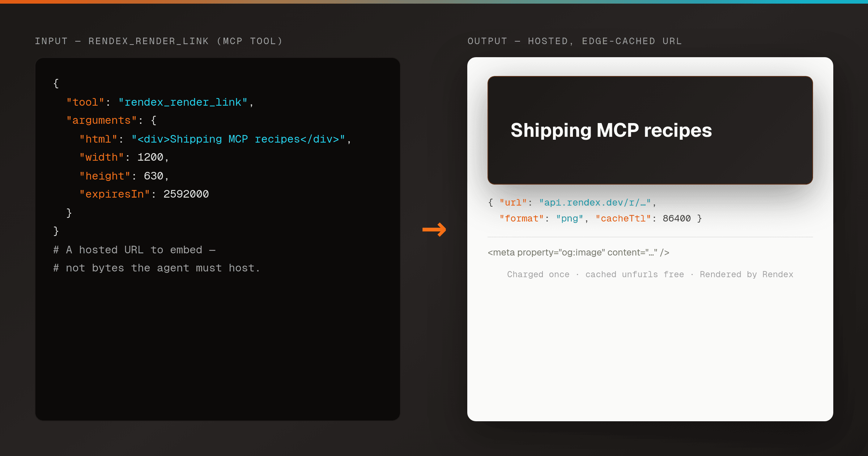Click the INPUT — RENDEX_RENDER_LINK heading

(x=158, y=41)
